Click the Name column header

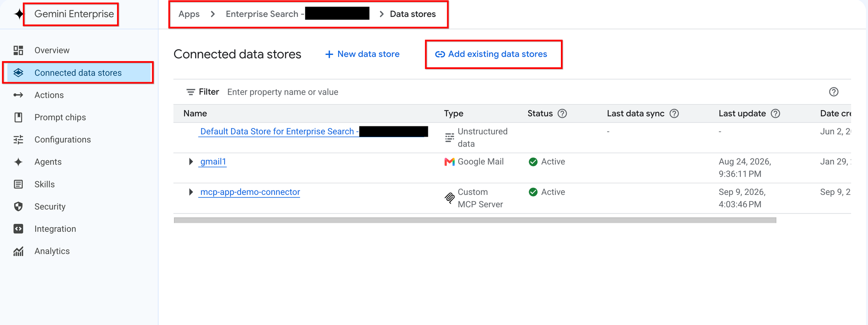(x=195, y=114)
